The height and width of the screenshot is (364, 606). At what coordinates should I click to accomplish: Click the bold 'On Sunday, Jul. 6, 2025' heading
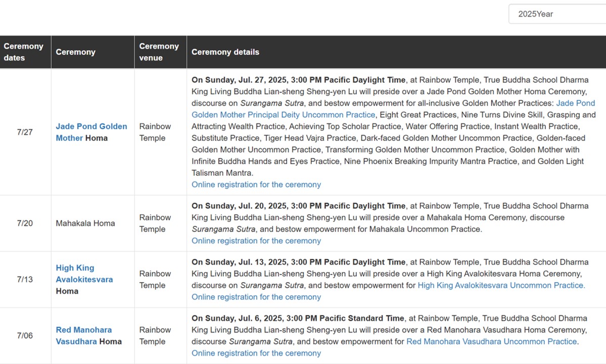[x=298, y=318]
